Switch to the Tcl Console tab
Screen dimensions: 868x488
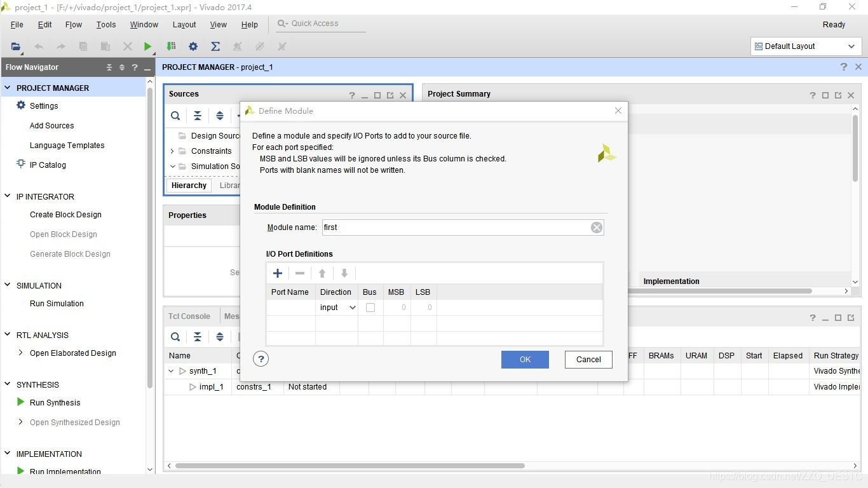tap(189, 316)
